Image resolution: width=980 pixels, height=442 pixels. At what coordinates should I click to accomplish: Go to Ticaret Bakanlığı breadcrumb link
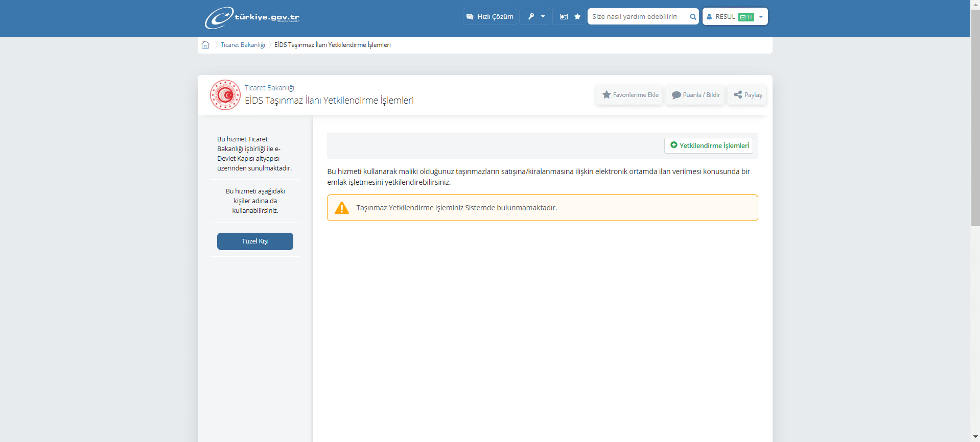[x=243, y=45]
